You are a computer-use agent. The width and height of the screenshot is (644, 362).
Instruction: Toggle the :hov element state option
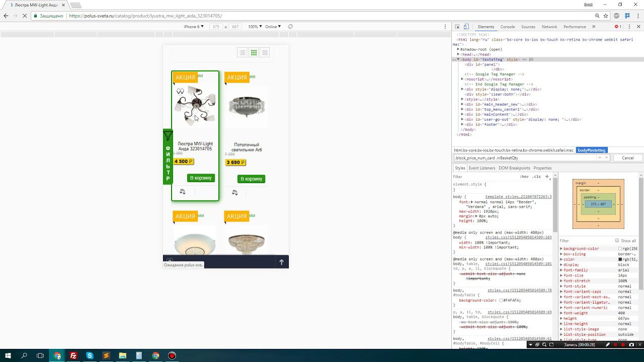pos(524,176)
